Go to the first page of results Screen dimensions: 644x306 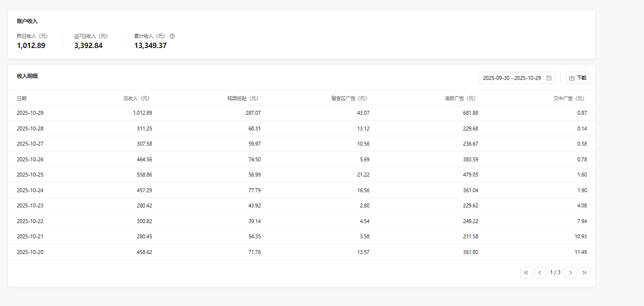[526, 273]
